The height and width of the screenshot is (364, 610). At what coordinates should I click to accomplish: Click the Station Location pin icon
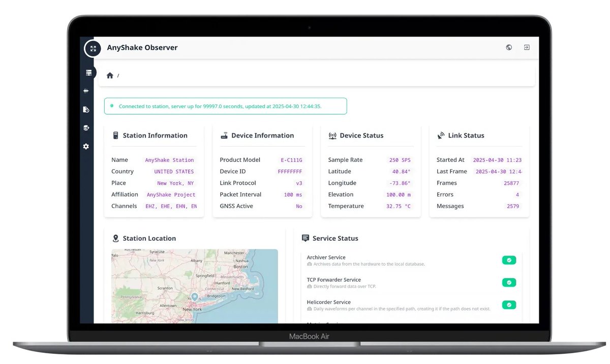115,238
